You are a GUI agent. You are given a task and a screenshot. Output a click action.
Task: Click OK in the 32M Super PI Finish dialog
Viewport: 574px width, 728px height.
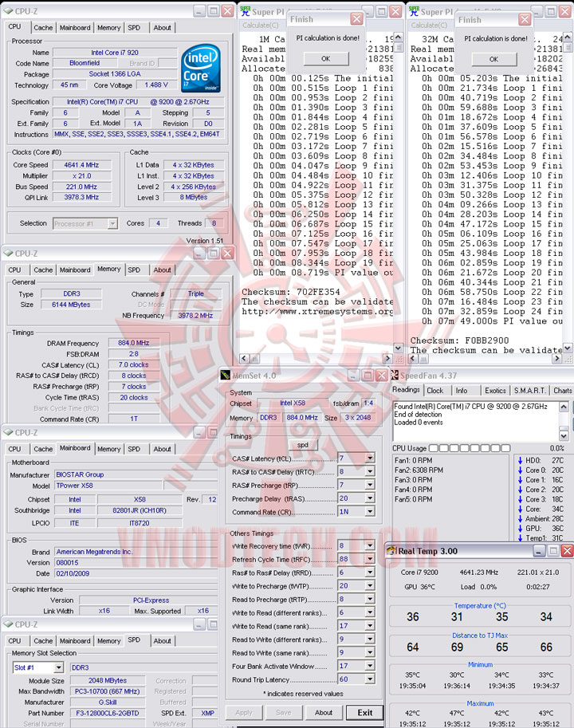coord(493,59)
